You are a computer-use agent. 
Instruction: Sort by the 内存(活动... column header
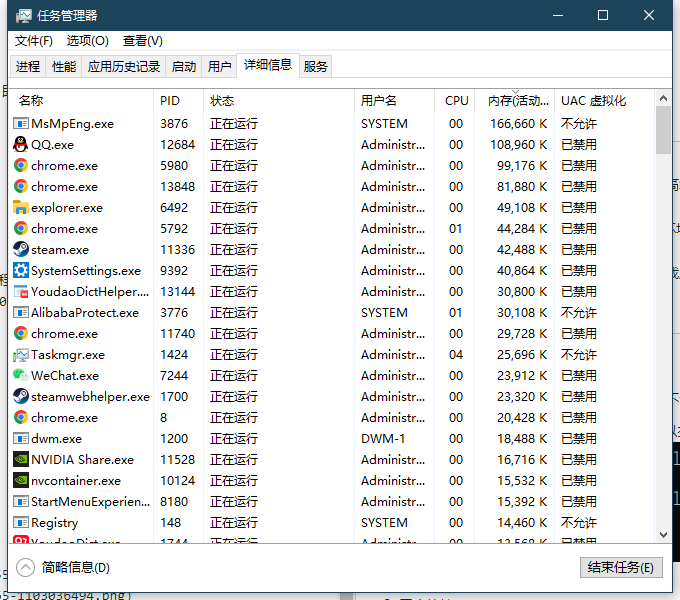click(515, 101)
